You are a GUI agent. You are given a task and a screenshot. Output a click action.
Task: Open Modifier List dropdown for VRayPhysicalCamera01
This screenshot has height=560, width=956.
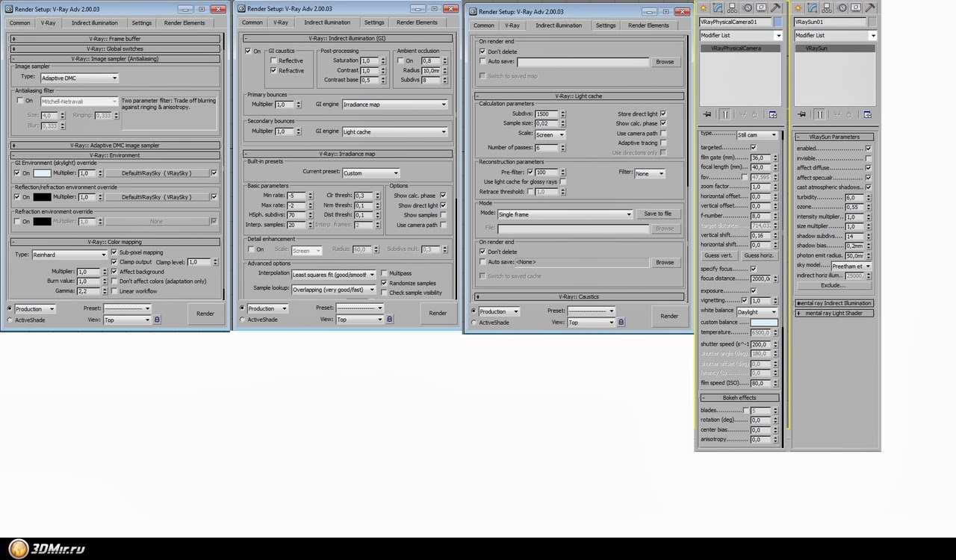click(x=740, y=36)
